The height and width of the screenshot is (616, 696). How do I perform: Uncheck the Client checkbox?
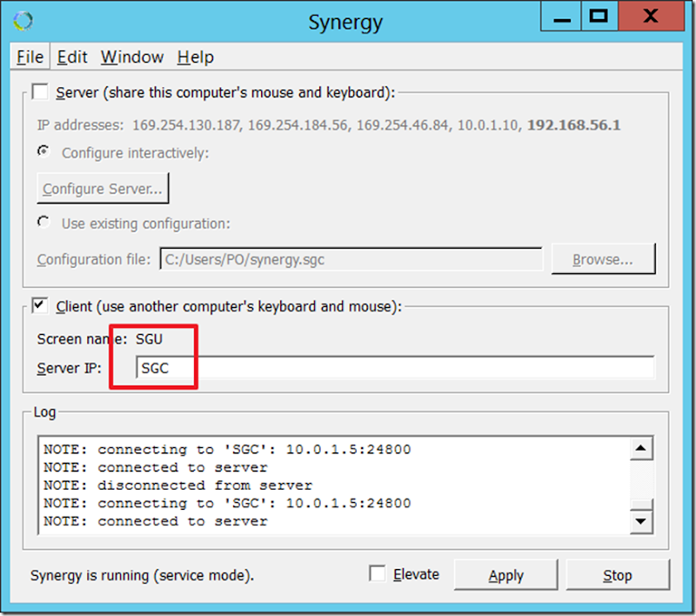point(41,305)
